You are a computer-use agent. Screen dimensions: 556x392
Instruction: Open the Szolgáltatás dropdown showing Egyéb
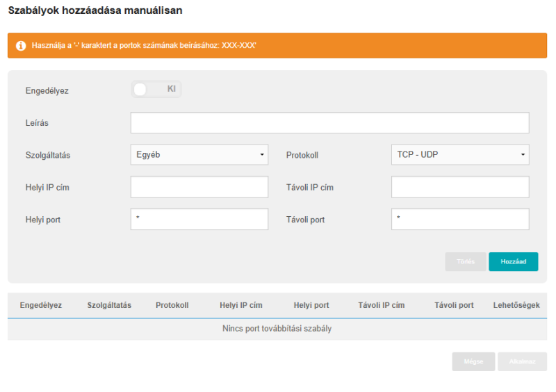[199, 155]
